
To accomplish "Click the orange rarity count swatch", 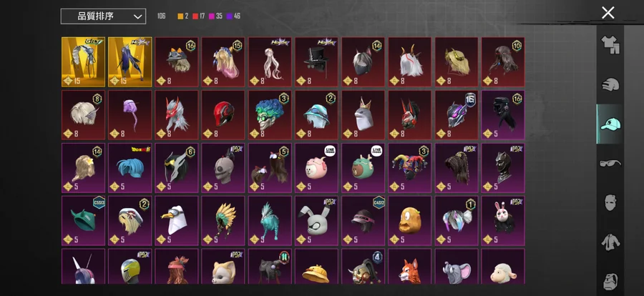I will tap(180, 16).
